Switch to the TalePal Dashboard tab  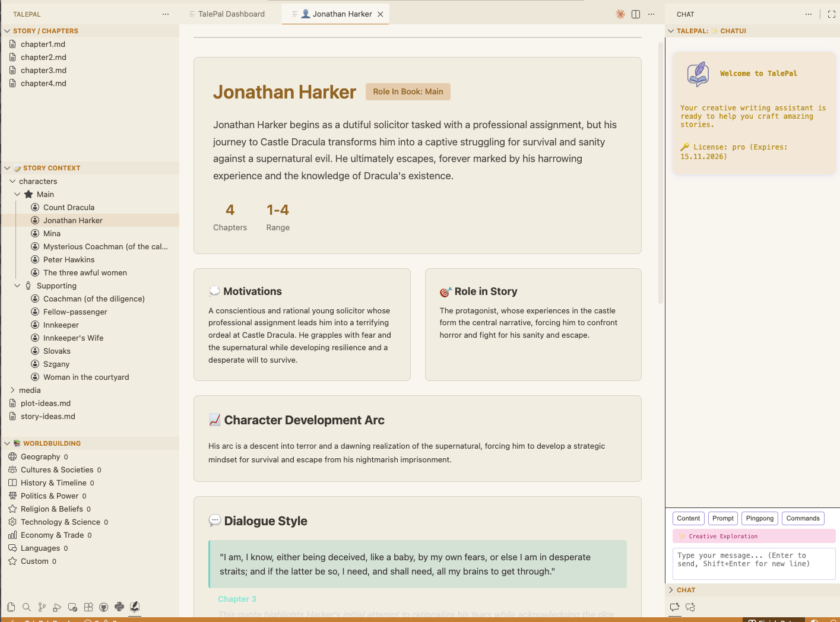pos(231,14)
